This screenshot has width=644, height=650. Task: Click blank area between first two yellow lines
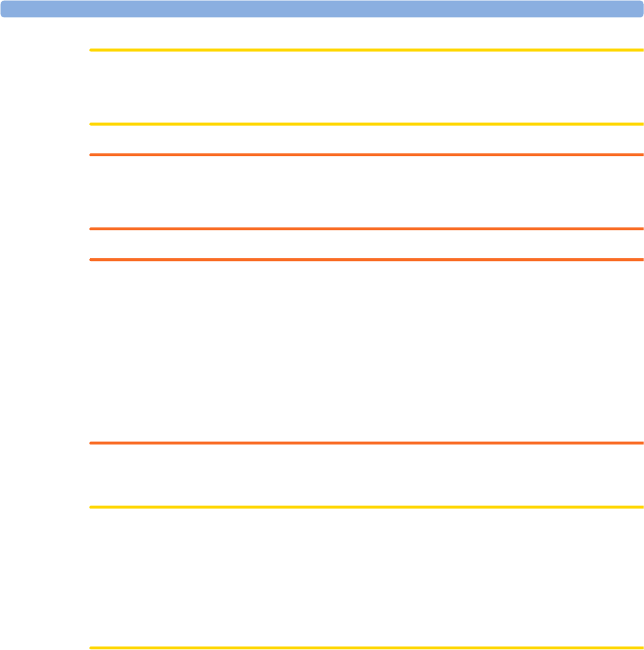pyautogui.click(x=366, y=87)
